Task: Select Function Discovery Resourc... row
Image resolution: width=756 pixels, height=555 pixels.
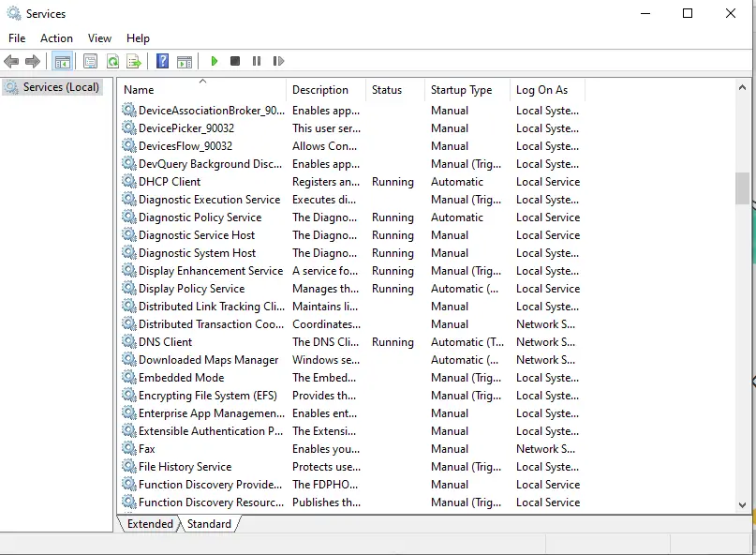Action: click(x=351, y=502)
